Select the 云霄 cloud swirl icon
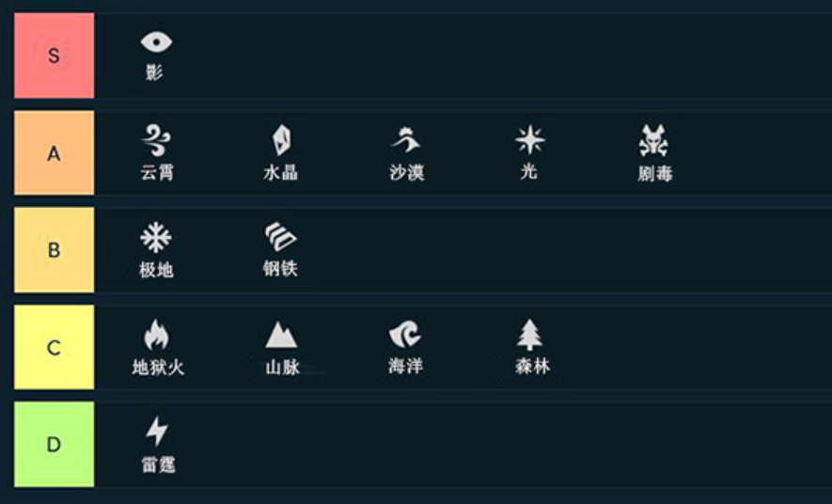The width and height of the screenshot is (832, 504). click(x=156, y=141)
